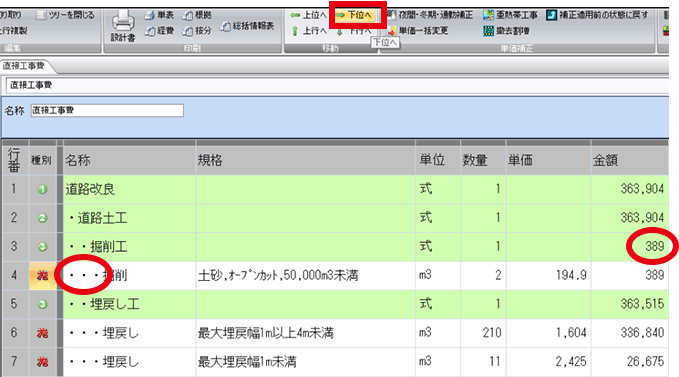Click the quantity cell 11
The image size is (679, 377).
click(482, 362)
